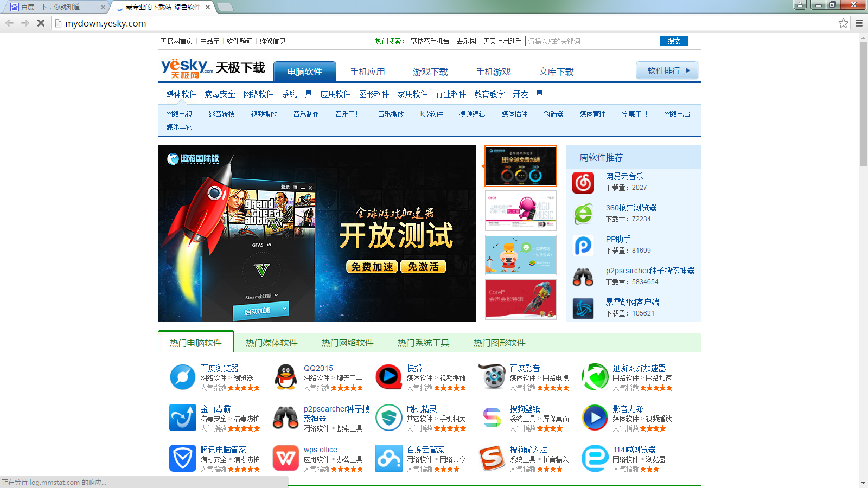Click the vertical page scrollbar thumb

pyautogui.click(x=863, y=104)
